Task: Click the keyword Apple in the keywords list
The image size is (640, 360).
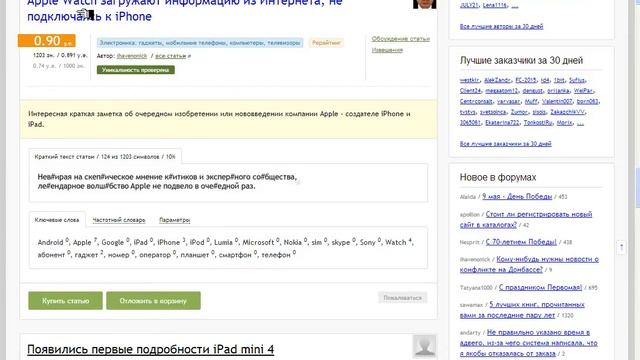Action: point(82,242)
